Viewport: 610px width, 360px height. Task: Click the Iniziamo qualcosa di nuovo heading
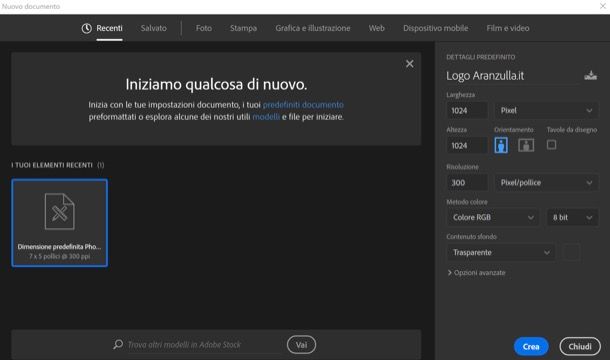216,84
